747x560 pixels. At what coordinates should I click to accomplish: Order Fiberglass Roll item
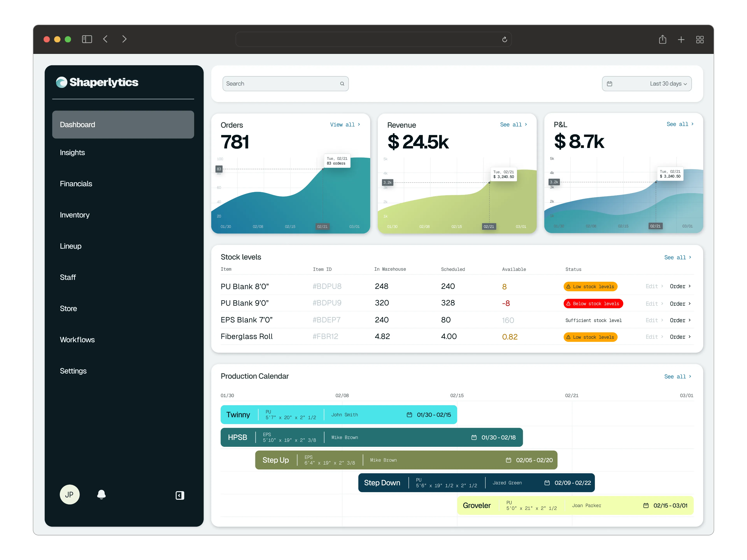pyautogui.click(x=680, y=337)
